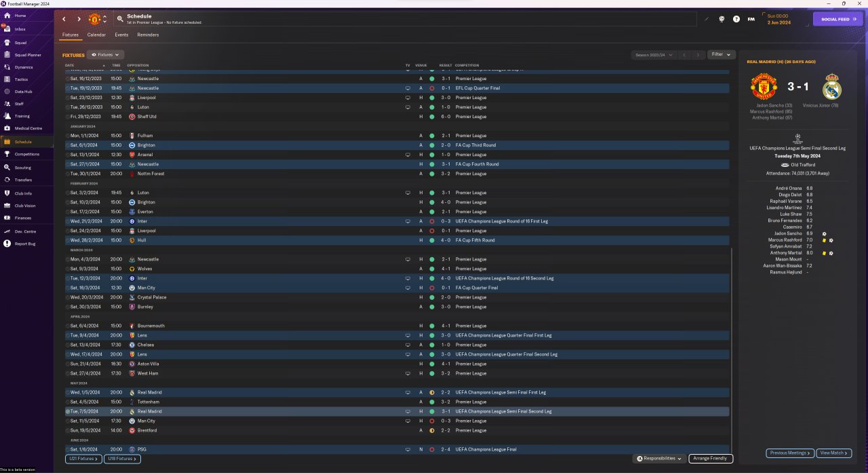Screen dimensions: 868x473
Task: Open U21 Fixtures
Action: 83,459
